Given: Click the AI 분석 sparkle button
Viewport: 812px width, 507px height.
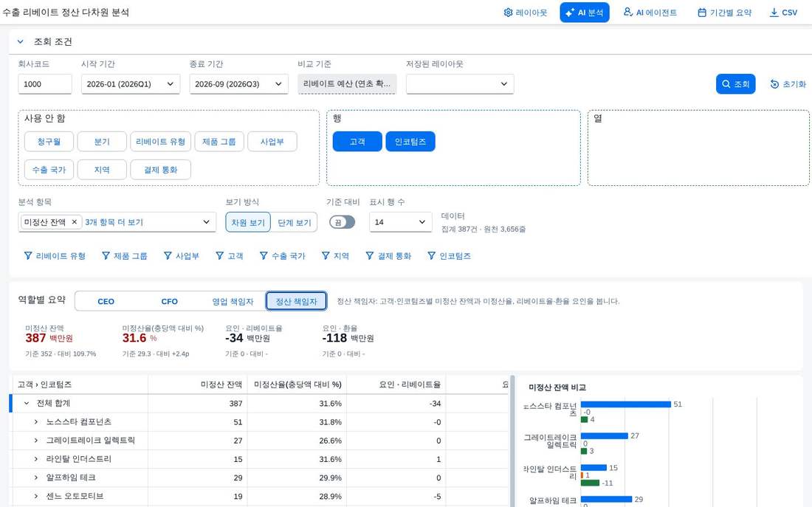Looking at the screenshot, I should coord(584,13).
